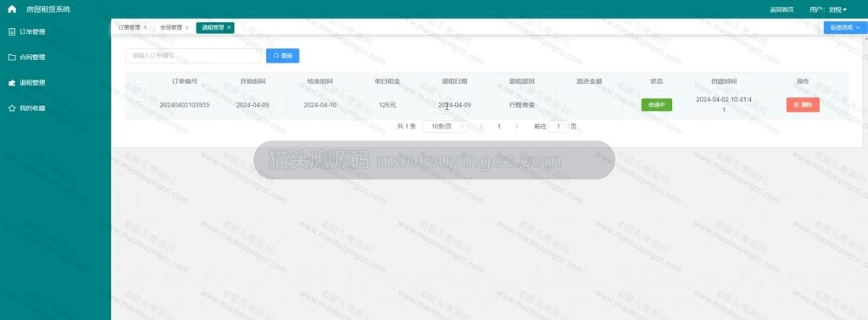Open the 用户: 刘悦 user dropdown
Image resolution: width=868 pixels, height=320 pixels.
pos(827,9)
